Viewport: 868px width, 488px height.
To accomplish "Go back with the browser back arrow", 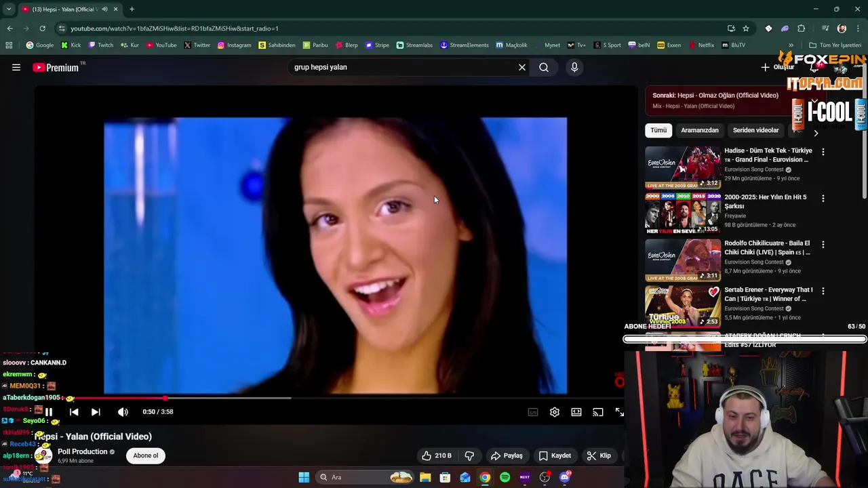I will 9,28.
